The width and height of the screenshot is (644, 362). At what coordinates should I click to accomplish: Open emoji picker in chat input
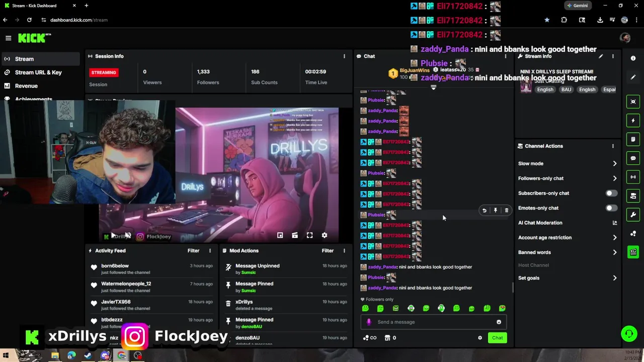(499, 322)
